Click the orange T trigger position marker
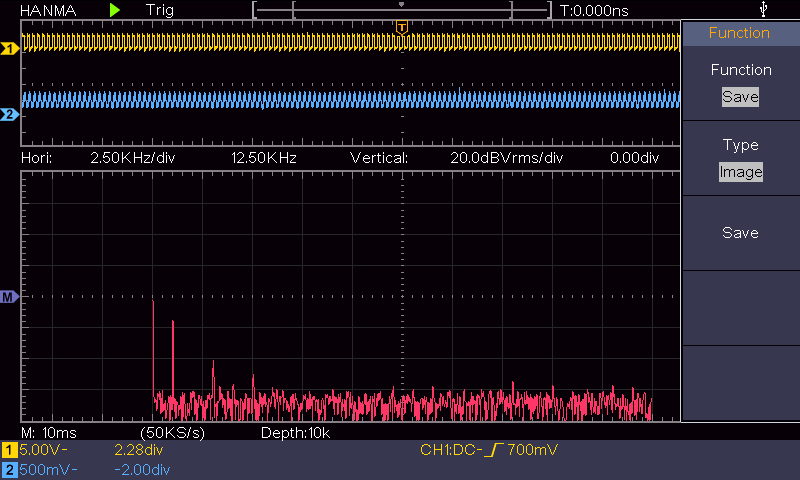The width and height of the screenshot is (800, 480). (401, 26)
